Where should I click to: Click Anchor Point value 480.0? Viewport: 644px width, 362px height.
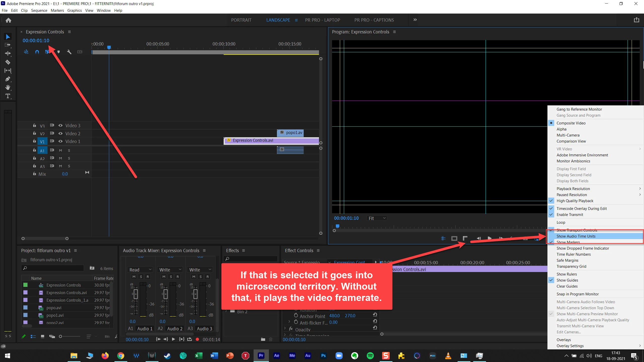334,315
